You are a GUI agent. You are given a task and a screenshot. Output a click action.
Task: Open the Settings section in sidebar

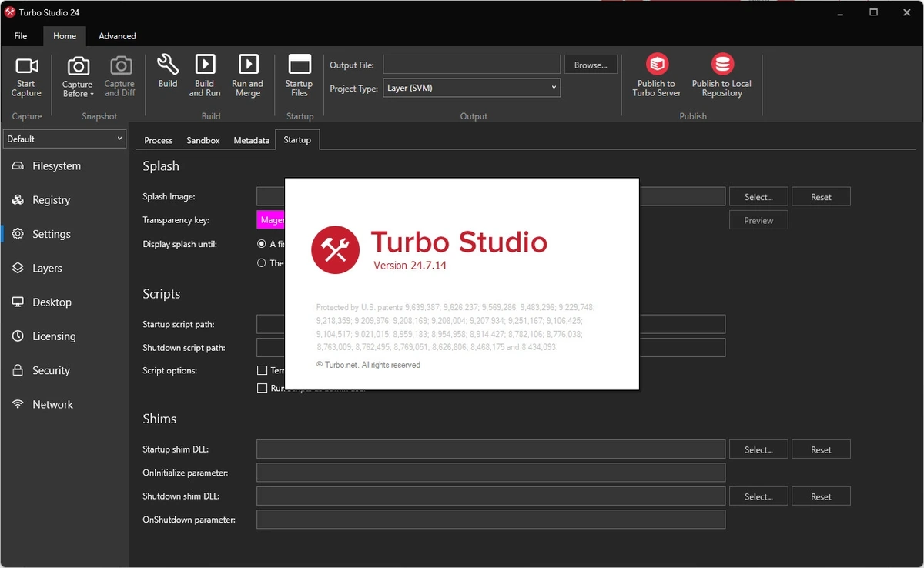(x=64, y=234)
